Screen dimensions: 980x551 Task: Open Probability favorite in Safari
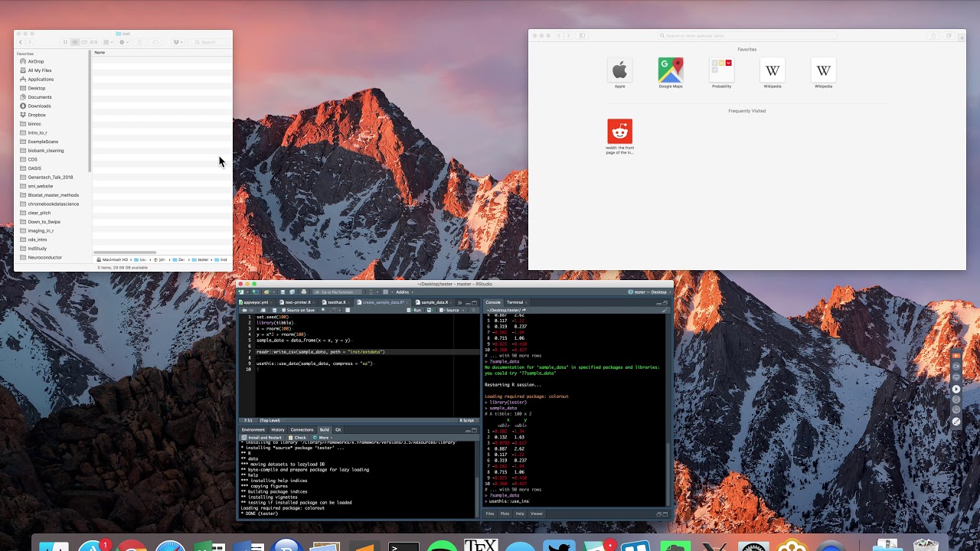721,73
